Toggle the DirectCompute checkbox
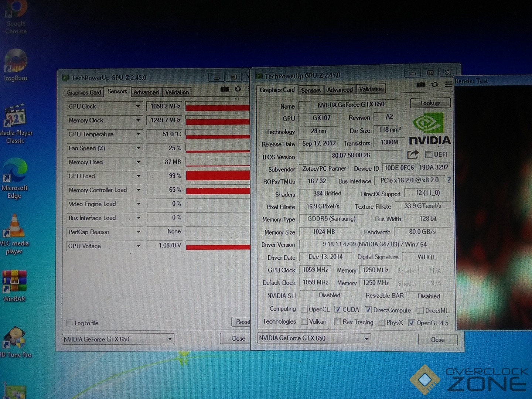The image size is (532, 399). tap(368, 310)
